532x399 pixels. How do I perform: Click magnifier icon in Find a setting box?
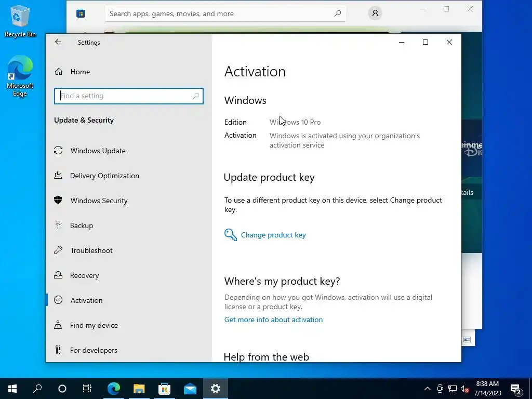(196, 96)
